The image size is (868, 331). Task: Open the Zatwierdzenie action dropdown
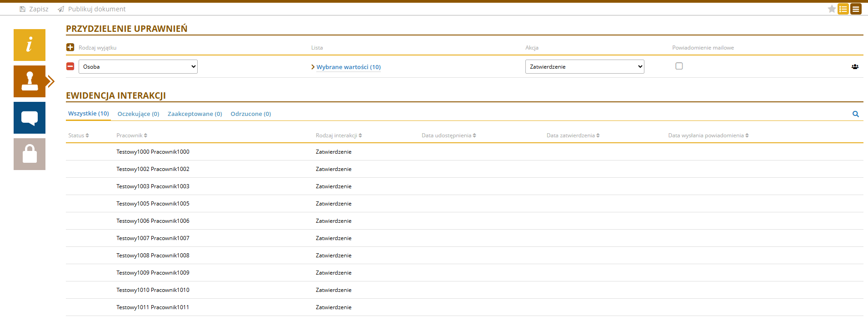585,66
